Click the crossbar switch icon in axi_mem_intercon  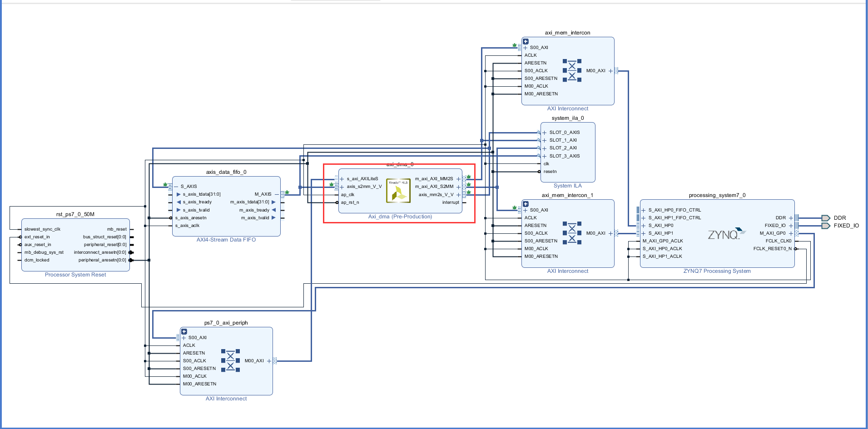573,70
